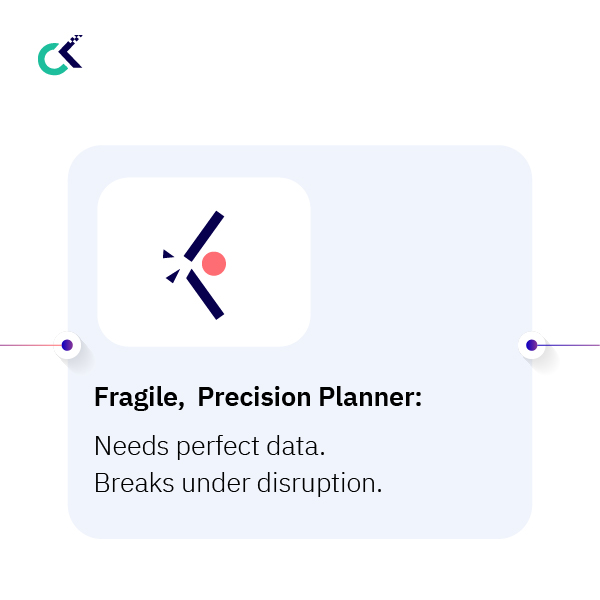
Task: Select the upper navy bar of broken arrow
Action: coord(203,236)
